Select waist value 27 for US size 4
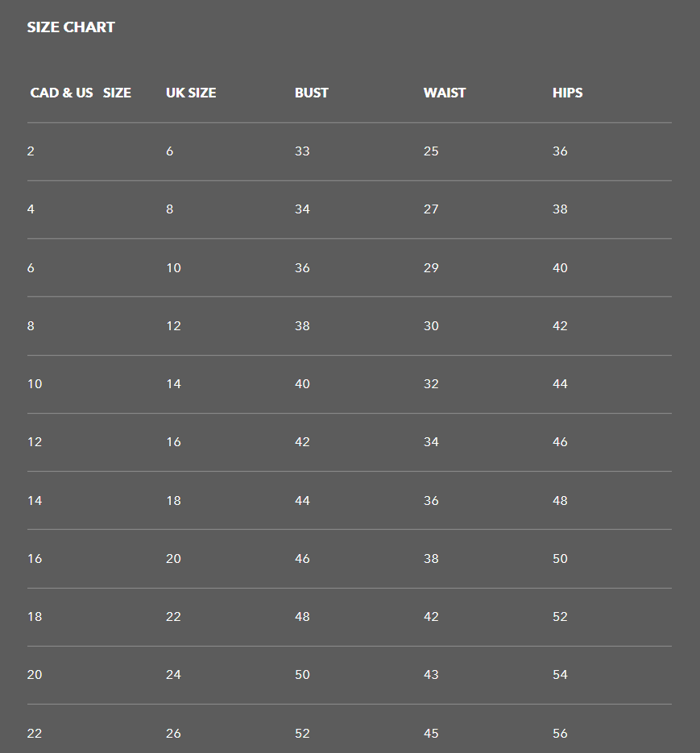This screenshot has width=700, height=753. tap(431, 209)
